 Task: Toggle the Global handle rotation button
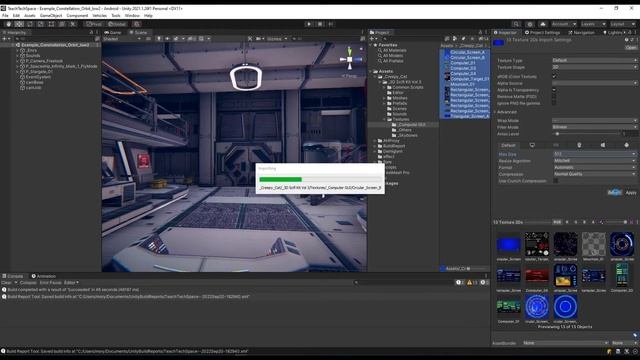[117, 24]
